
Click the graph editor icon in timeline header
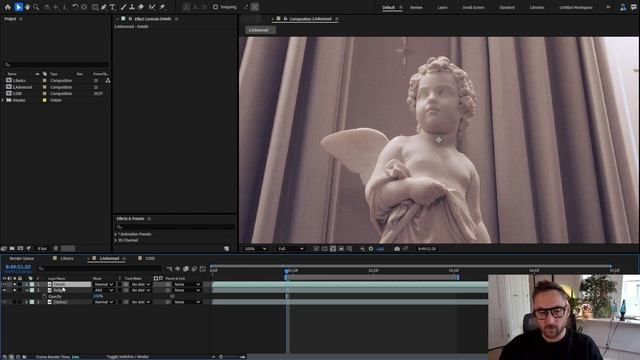pos(203,269)
